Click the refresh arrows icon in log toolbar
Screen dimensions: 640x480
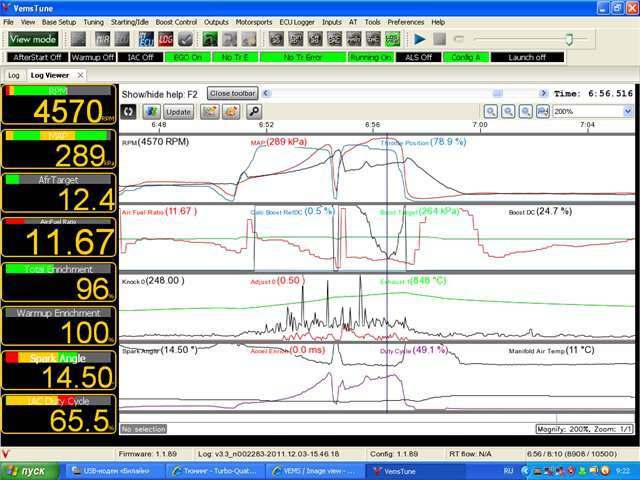pyautogui.click(x=128, y=112)
